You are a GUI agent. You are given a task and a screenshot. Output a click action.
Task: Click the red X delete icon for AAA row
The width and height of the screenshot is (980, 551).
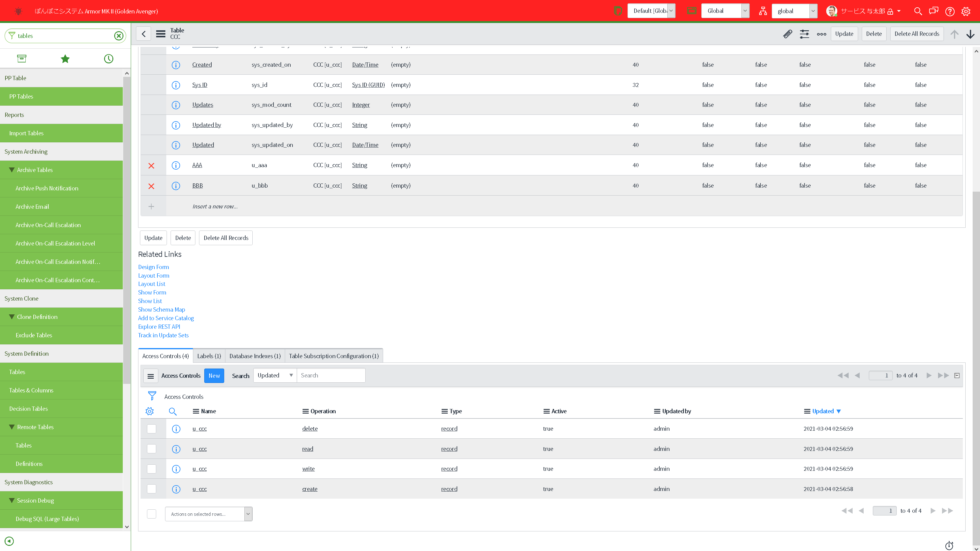pyautogui.click(x=151, y=165)
